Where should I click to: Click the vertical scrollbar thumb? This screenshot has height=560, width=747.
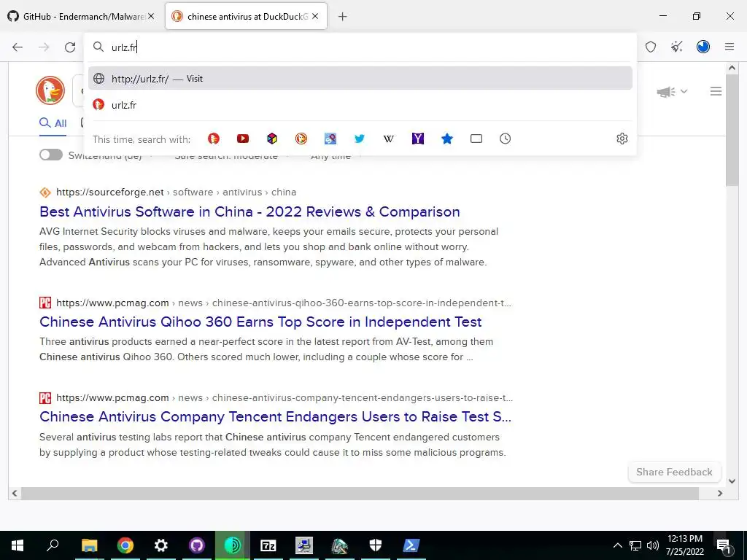tap(732, 130)
